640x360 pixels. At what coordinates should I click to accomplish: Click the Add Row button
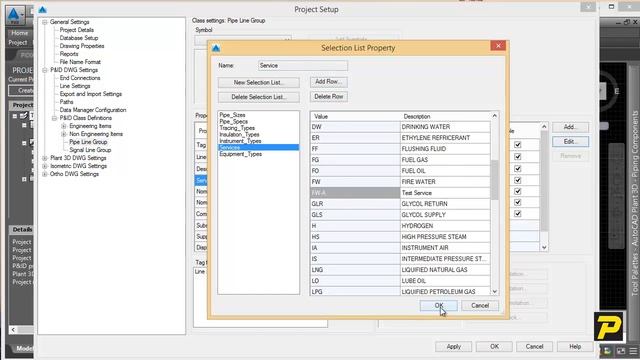[x=329, y=82]
